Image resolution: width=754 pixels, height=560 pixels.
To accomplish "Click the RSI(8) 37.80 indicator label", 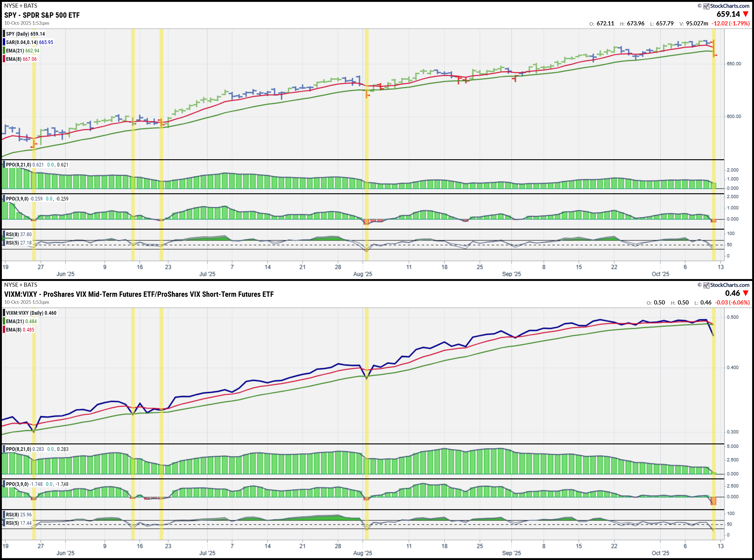I will 19,234.
